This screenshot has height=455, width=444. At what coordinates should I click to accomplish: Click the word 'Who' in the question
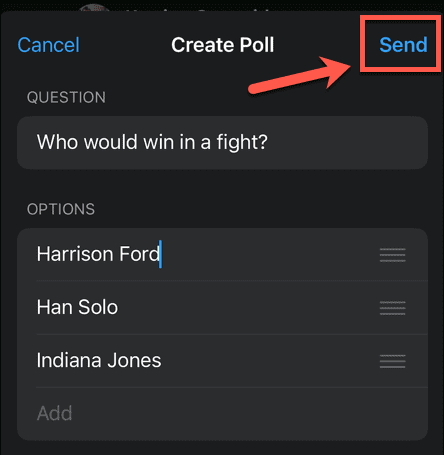point(57,142)
